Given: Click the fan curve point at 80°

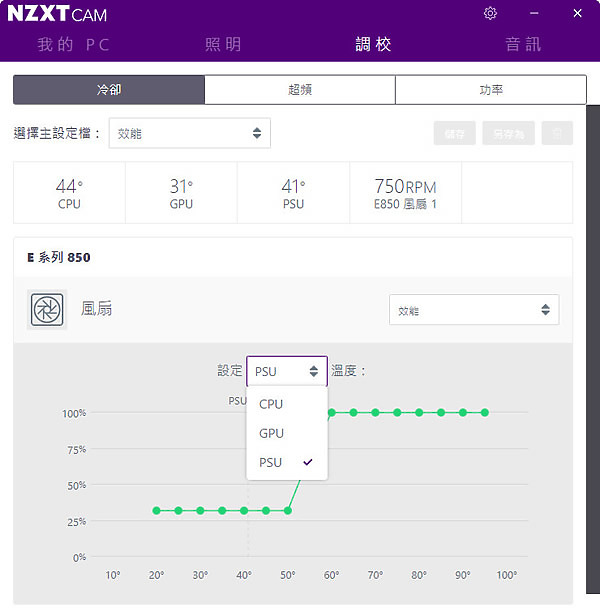Looking at the screenshot, I should tap(419, 413).
